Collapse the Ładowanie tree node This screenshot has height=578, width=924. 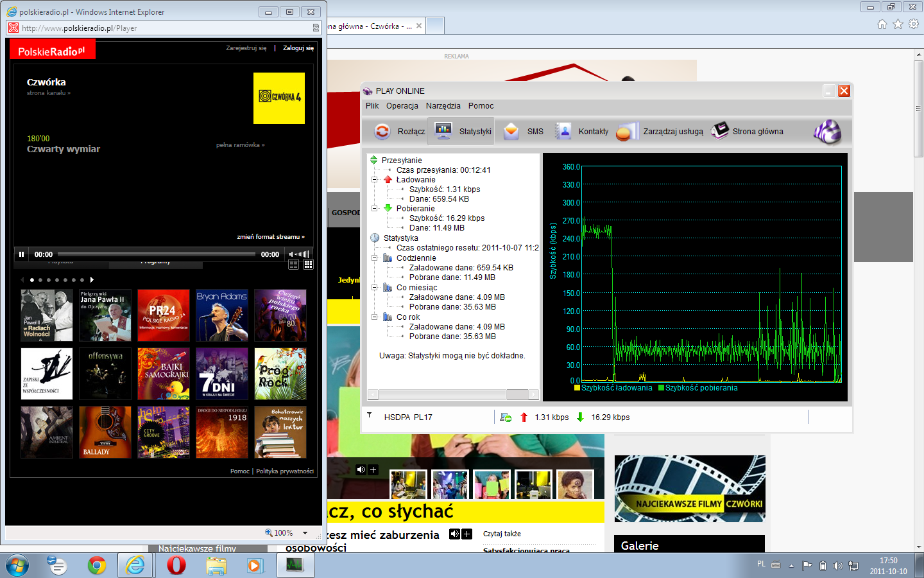point(374,180)
